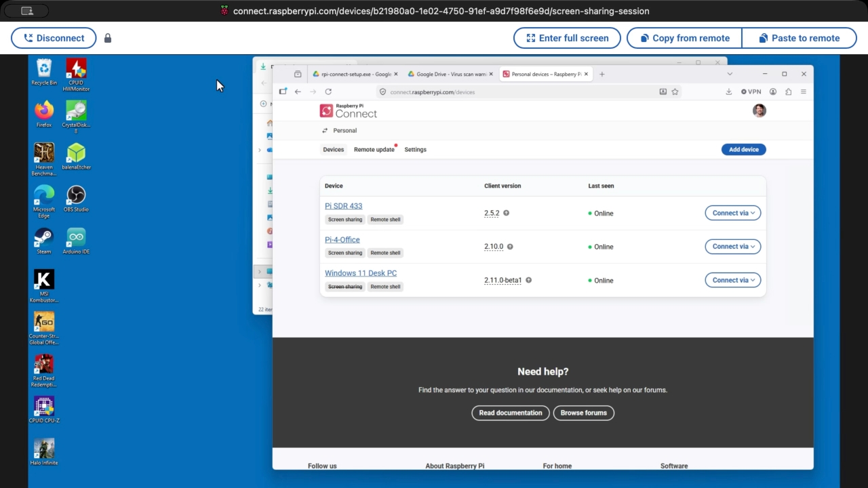
Task: Click the lock icon next to Disconnect
Action: point(108,39)
